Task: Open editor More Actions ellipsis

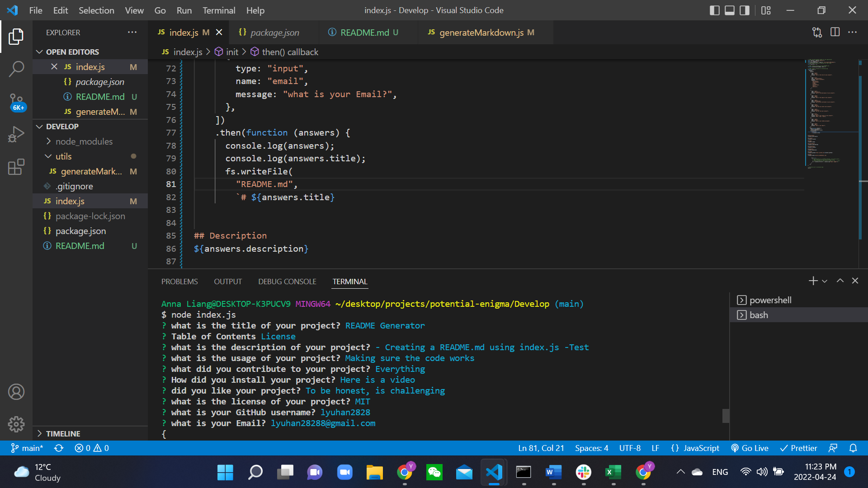Action: (852, 32)
